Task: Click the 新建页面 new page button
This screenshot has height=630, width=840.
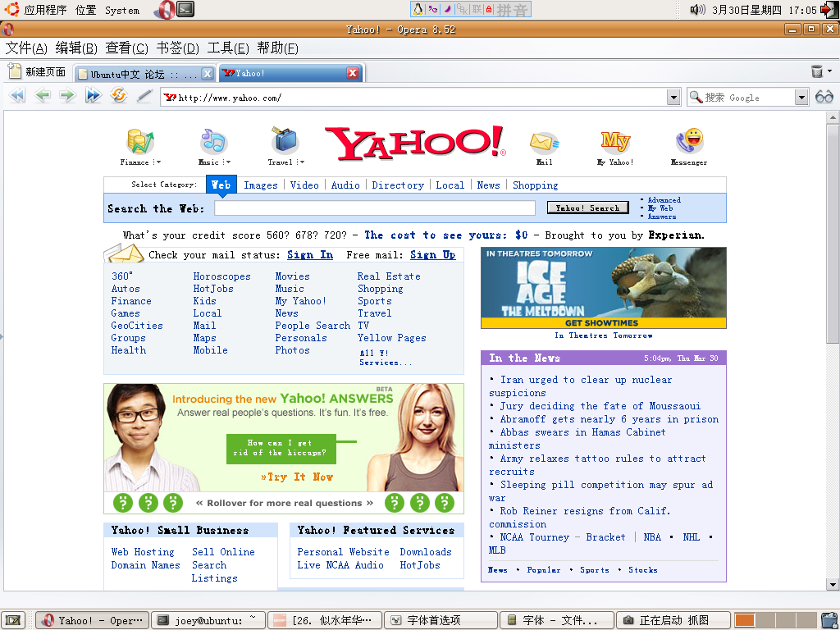Action: click(x=38, y=72)
